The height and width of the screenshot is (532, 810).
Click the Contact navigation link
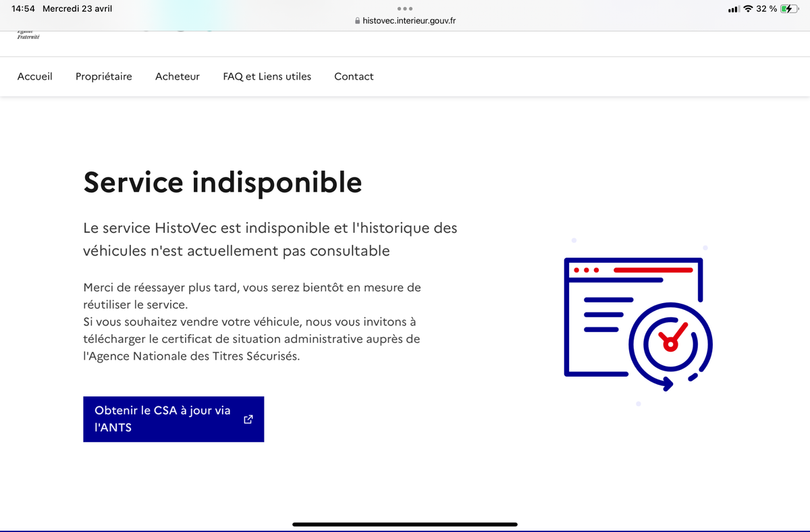click(354, 76)
